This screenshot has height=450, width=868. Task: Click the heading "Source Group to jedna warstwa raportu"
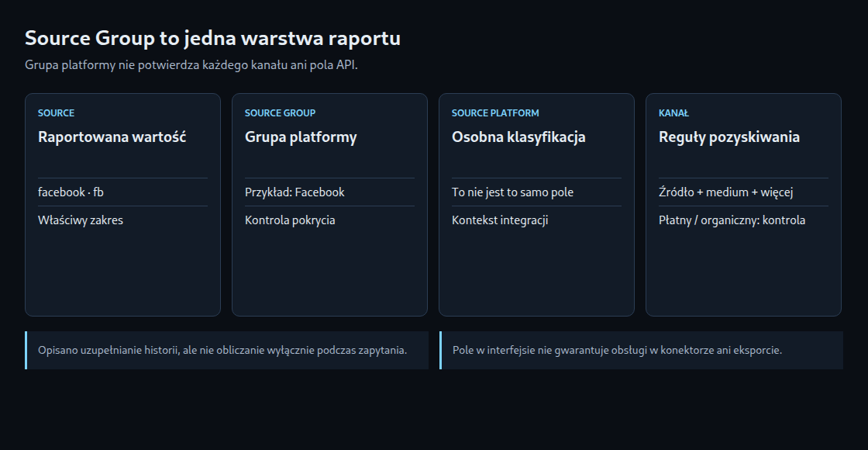[212, 38]
